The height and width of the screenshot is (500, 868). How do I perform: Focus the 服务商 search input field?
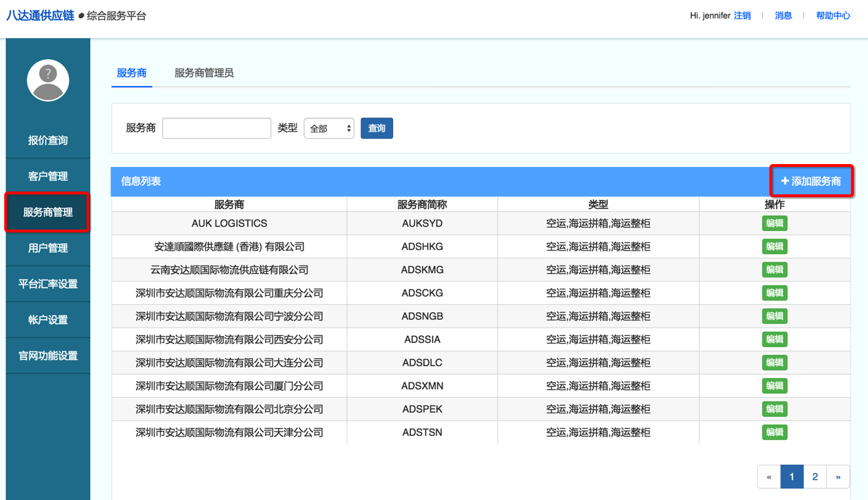coord(216,128)
